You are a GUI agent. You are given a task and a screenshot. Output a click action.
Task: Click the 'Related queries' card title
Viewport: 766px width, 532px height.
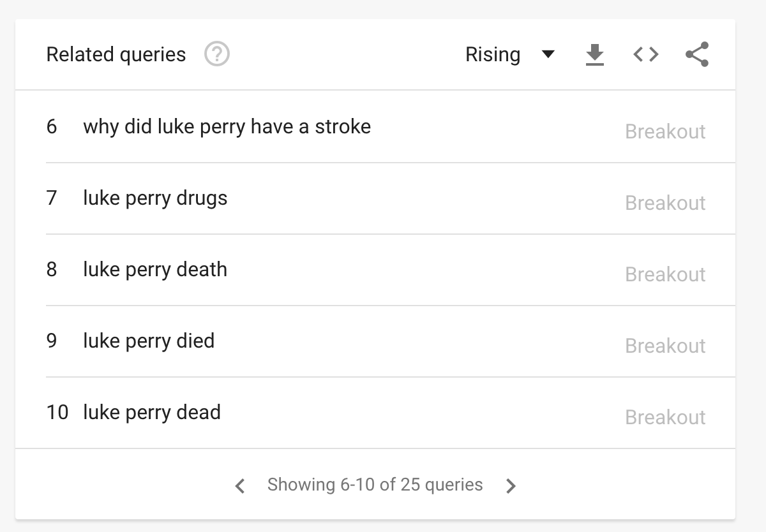point(116,55)
